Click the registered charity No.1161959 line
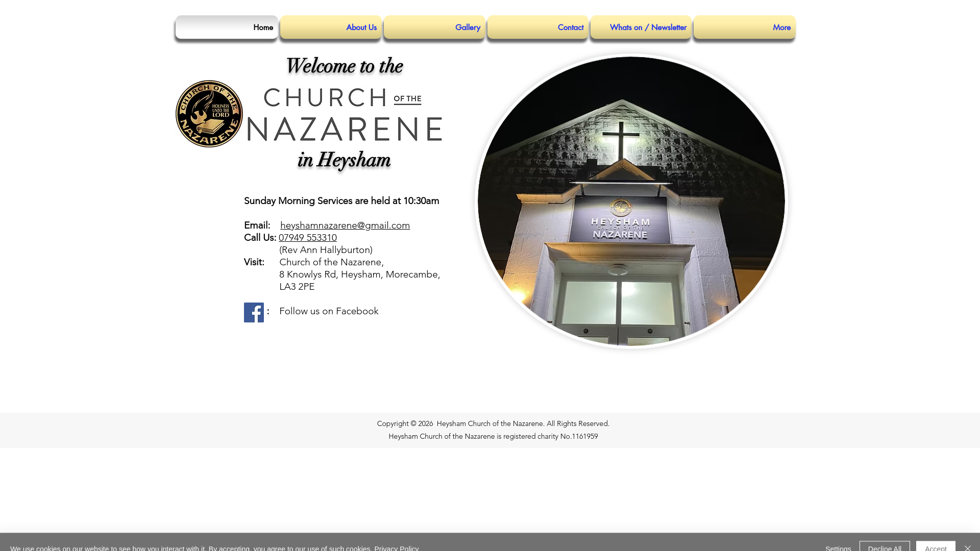Viewport: 980px width, 551px height. tap(493, 436)
